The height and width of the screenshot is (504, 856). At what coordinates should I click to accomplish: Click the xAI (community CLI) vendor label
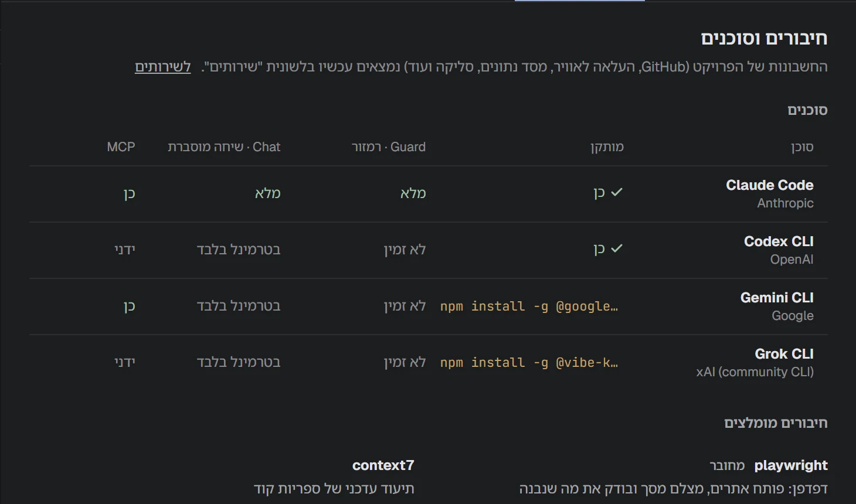point(755,372)
